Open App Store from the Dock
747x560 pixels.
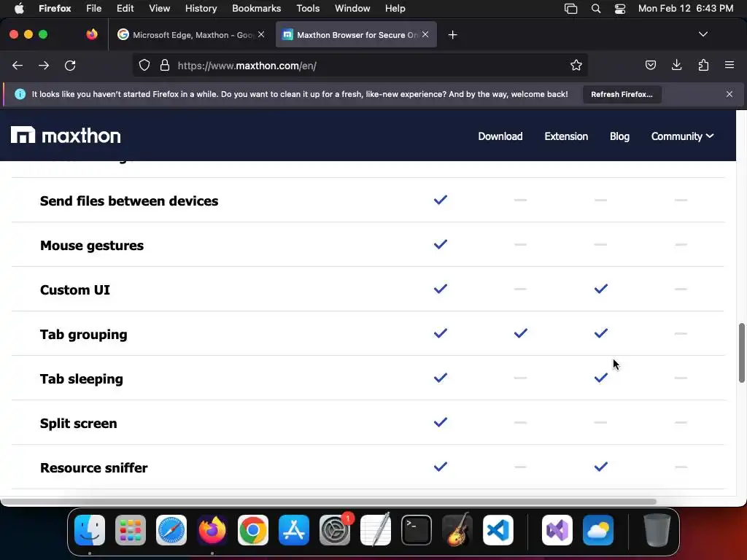(x=294, y=530)
